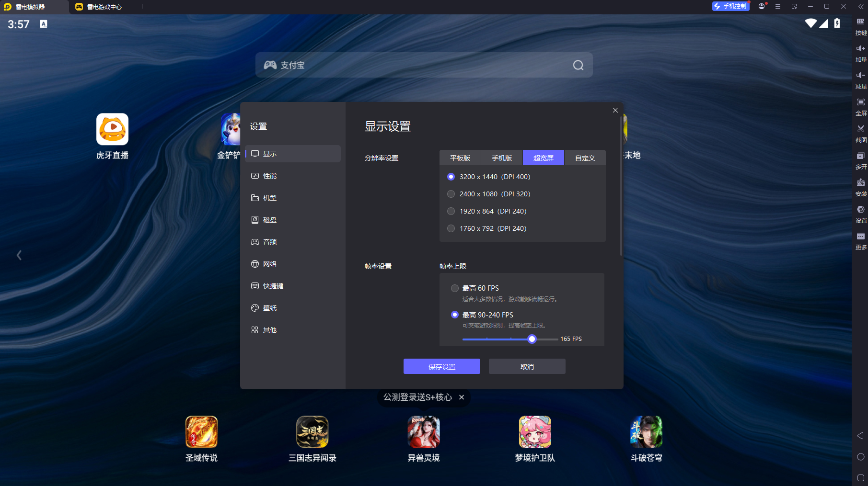
Task: Launch the 异兽灵境 game
Action: [424, 439]
